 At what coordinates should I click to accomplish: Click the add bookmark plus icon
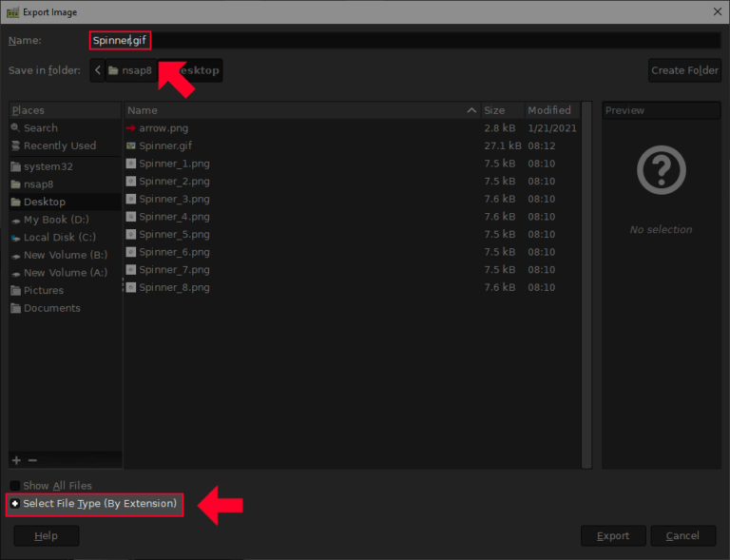[16, 460]
